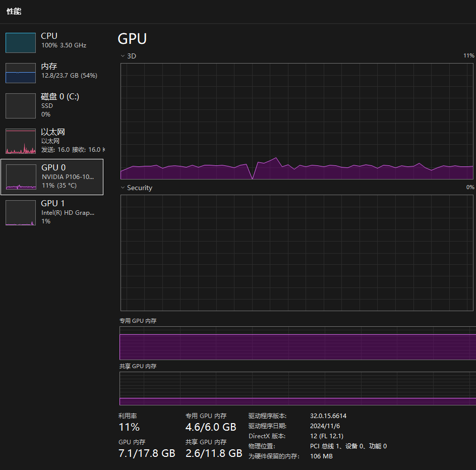This screenshot has width=476, height=470.
Task: Click the 共享 GPU 内存 graph
Action: [296, 388]
